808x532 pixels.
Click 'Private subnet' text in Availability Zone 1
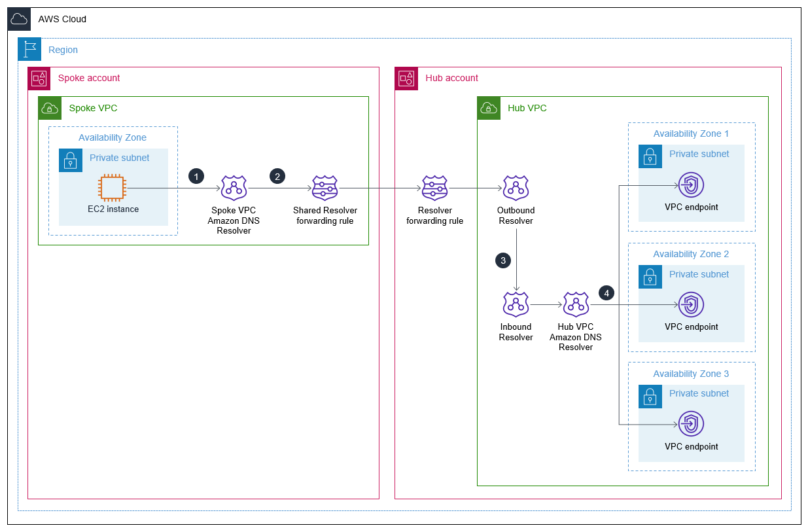(x=699, y=154)
